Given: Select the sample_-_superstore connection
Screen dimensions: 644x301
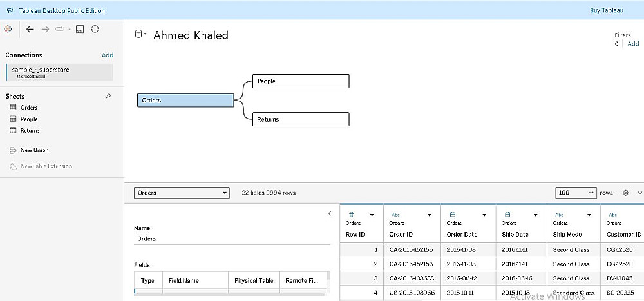Looking at the screenshot, I should point(59,72).
